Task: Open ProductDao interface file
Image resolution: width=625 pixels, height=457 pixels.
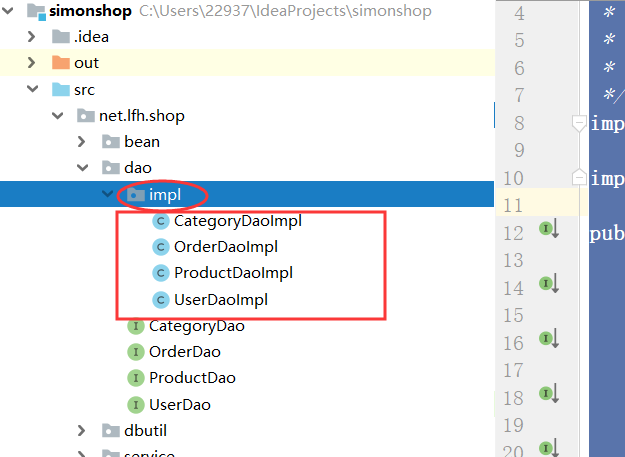Action: [193, 378]
